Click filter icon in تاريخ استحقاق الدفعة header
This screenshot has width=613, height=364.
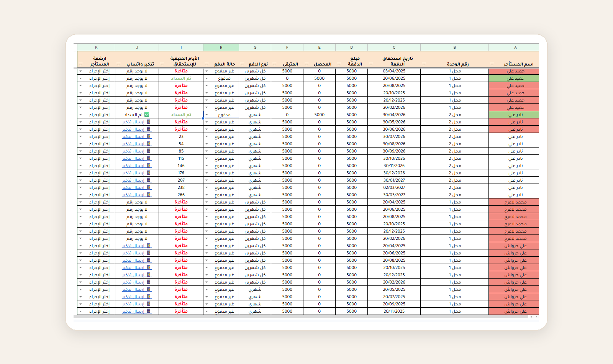pos(371,64)
